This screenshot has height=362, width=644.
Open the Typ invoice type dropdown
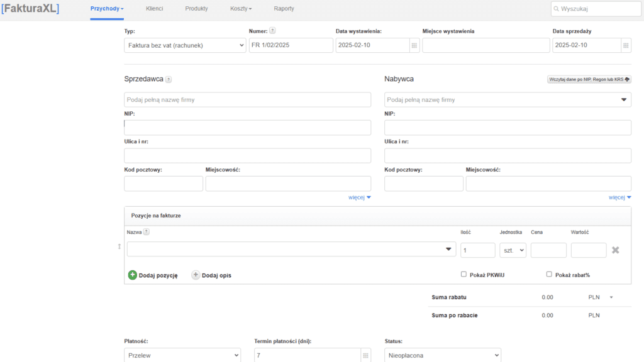pos(185,45)
